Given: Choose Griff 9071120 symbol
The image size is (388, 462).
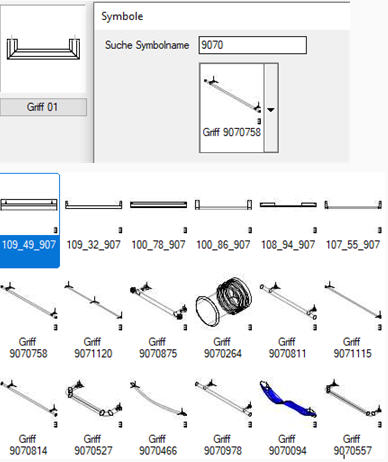Looking at the screenshot, I should 93,319.
